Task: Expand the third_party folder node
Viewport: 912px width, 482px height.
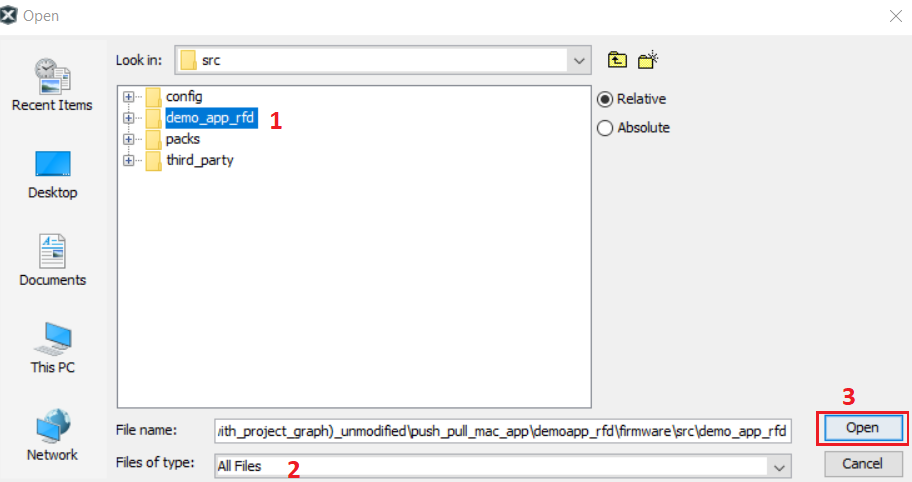Action: (129, 160)
